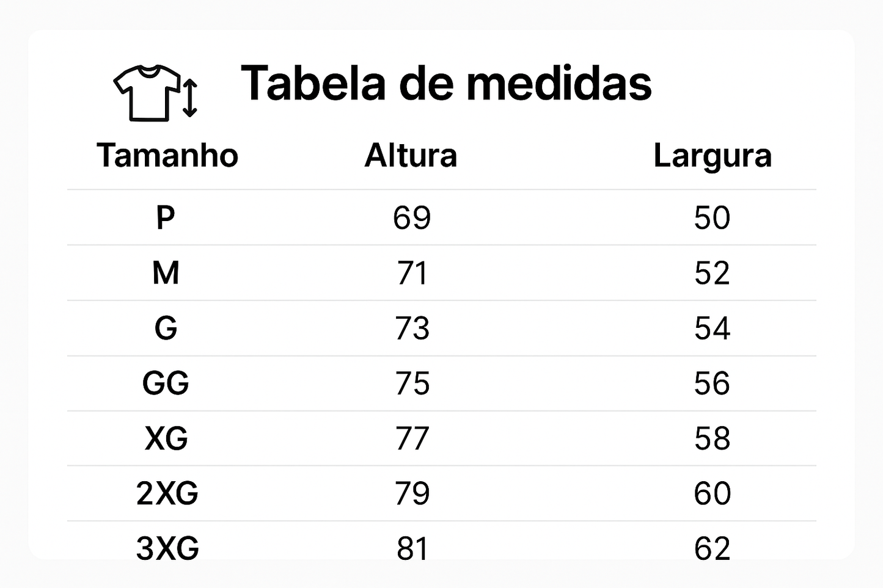Select the GG size row
The image size is (883, 588).
pyautogui.click(x=166, y=383)
